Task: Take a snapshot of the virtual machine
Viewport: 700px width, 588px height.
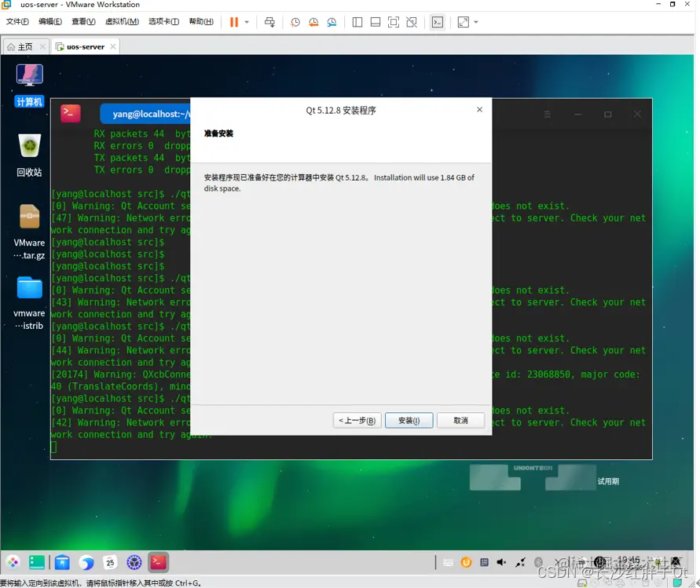Action: [295, 21]
